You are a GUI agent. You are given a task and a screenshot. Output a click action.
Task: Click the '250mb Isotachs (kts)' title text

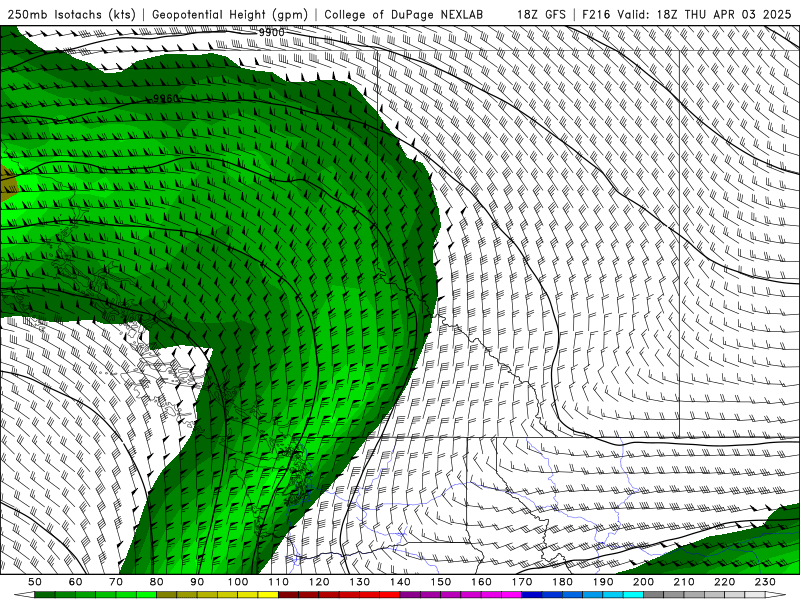coord(71,15)
